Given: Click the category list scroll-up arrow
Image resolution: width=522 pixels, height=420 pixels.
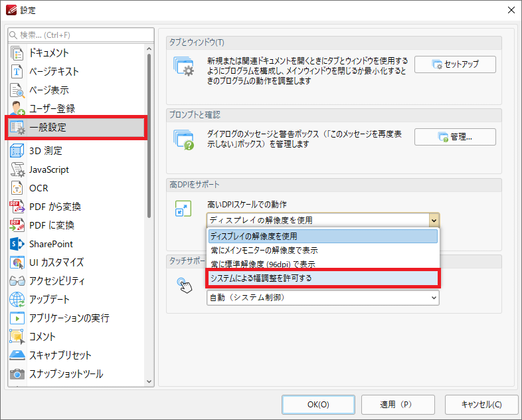Looking at the screenshot, I should click(x=149, y=49).
